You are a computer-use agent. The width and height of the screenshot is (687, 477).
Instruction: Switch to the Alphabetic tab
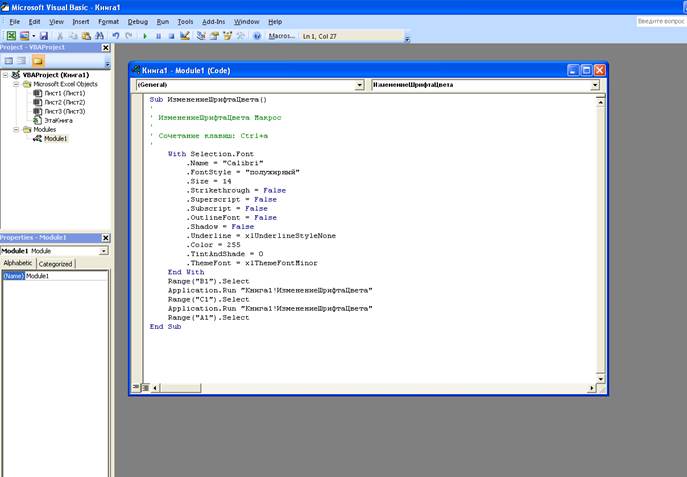(x=18, y=263)
